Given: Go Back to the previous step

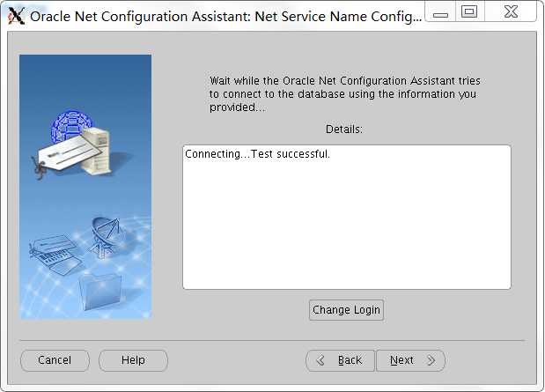Looking at the screenshot, I should click(x=340, y=360).
